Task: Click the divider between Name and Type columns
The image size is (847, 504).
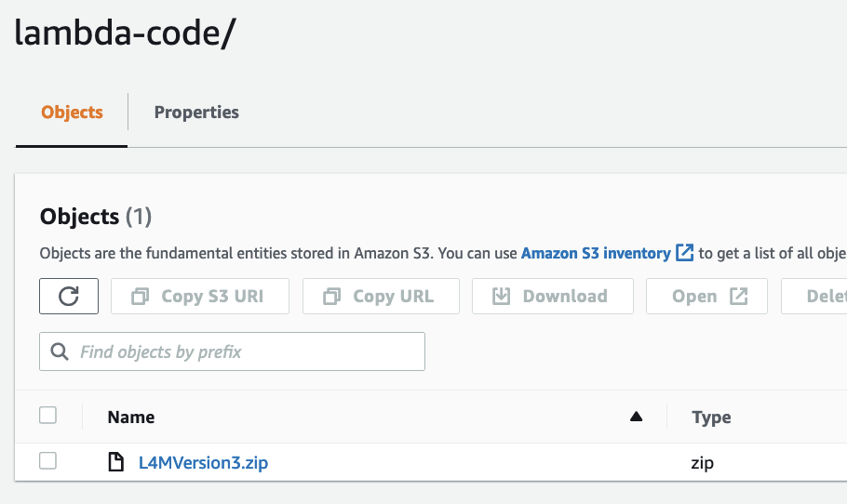Action: click(x=667, y=417)
